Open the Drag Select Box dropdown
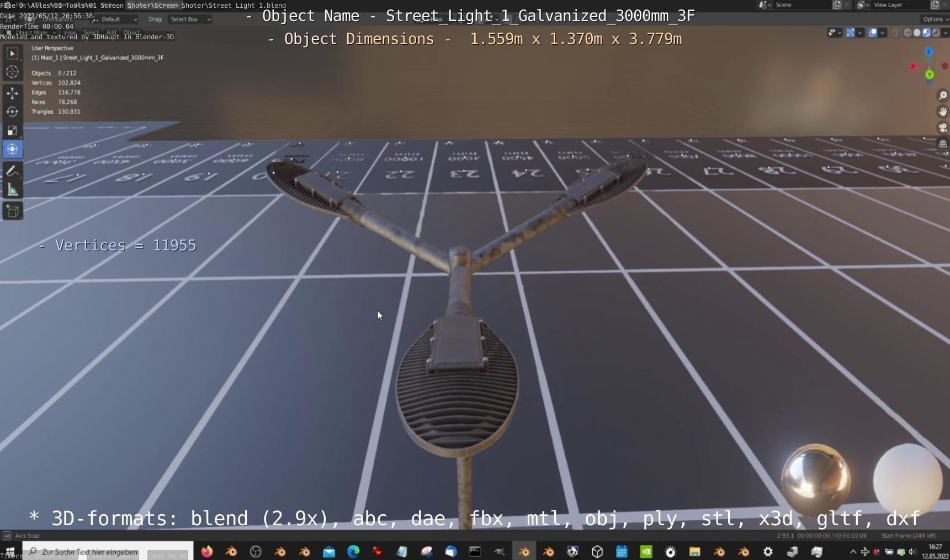The height and width of the screenshot is (560, 950). click(190, 19)
